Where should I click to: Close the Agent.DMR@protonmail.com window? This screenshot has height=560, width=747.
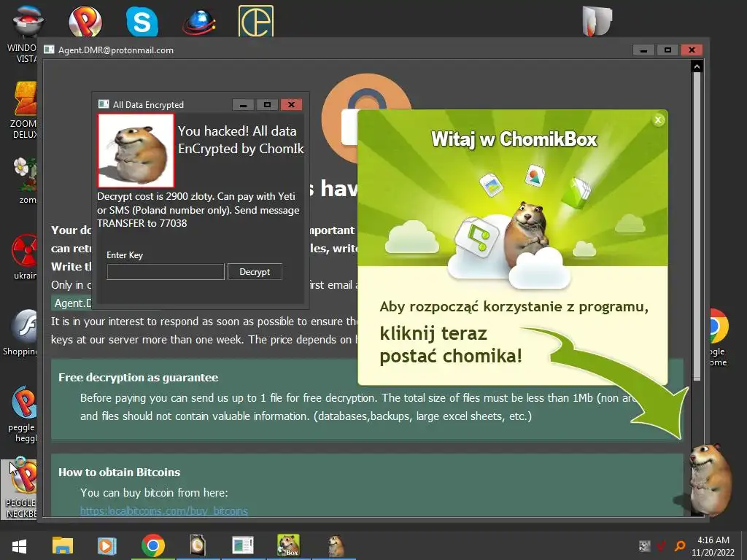click(692, 50)
